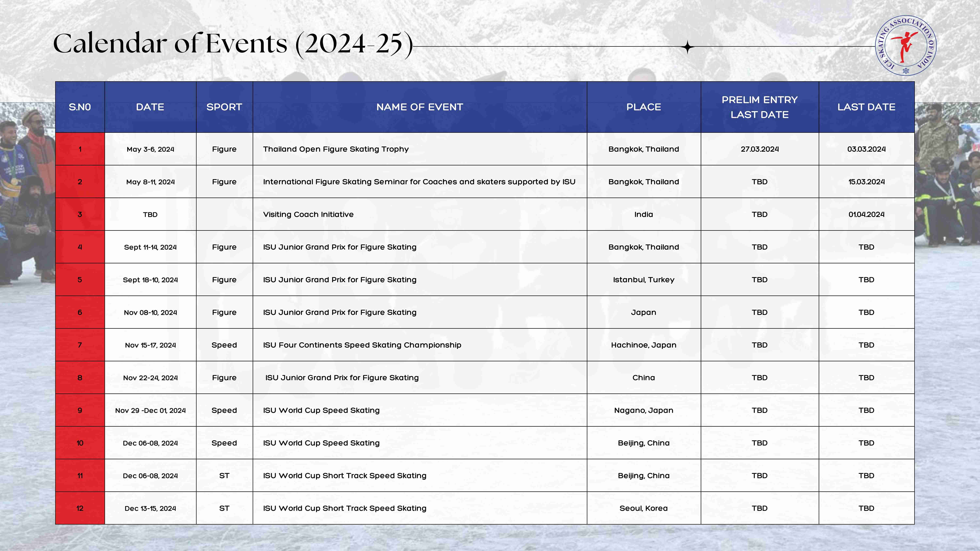Screen dimensions: 980x551
Task: Select the 'SPORT' column header
Action: tap(224, 107)
